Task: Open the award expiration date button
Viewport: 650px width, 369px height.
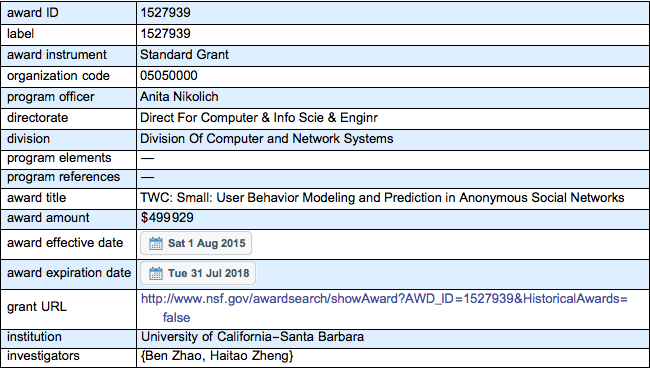Action: (198, 273)
